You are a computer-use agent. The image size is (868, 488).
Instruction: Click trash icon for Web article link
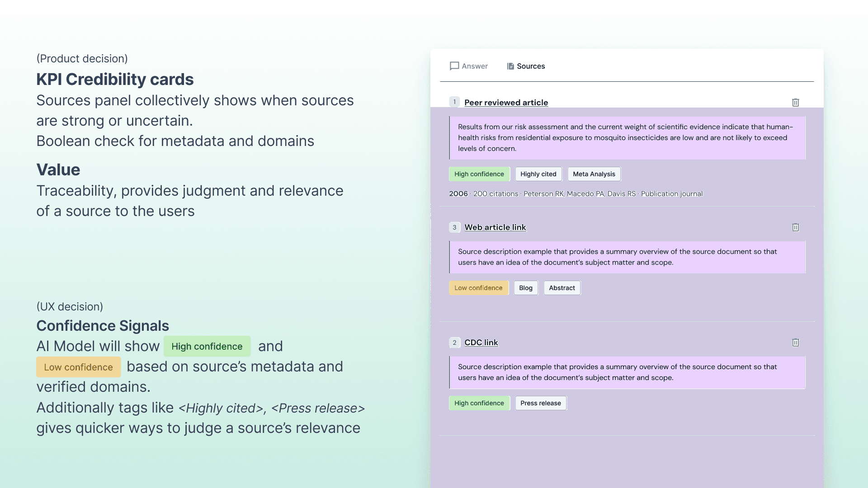[x=796, y=227]
